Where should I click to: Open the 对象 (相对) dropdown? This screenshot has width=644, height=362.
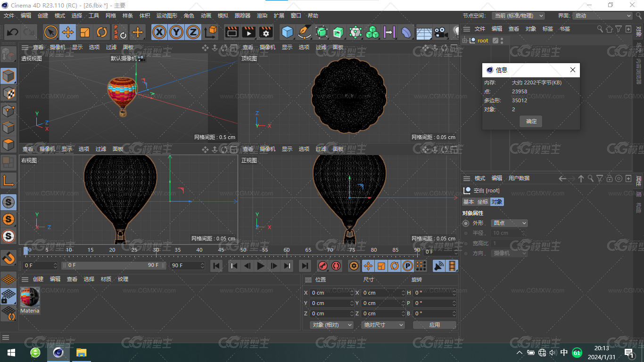[x=332, y=325]
